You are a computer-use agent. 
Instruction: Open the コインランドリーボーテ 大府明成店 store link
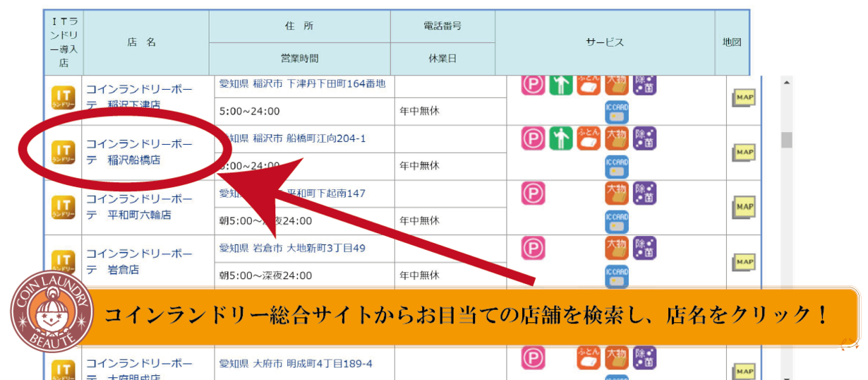tap(139, 371)
